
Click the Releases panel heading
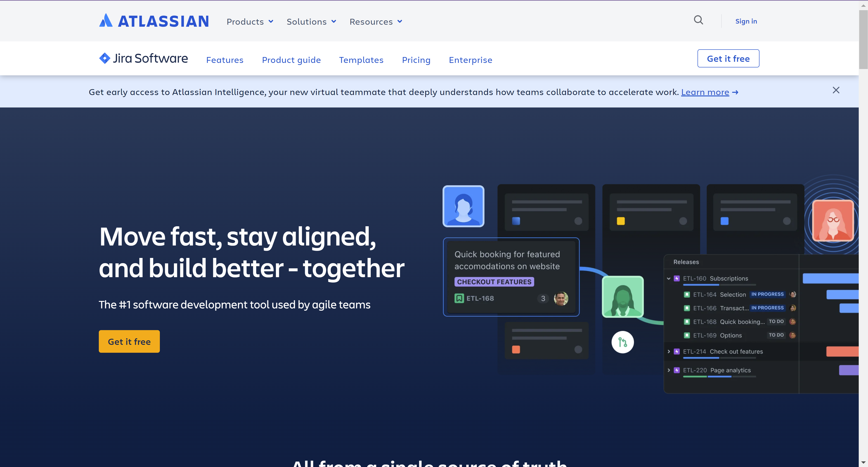[686, 262]
